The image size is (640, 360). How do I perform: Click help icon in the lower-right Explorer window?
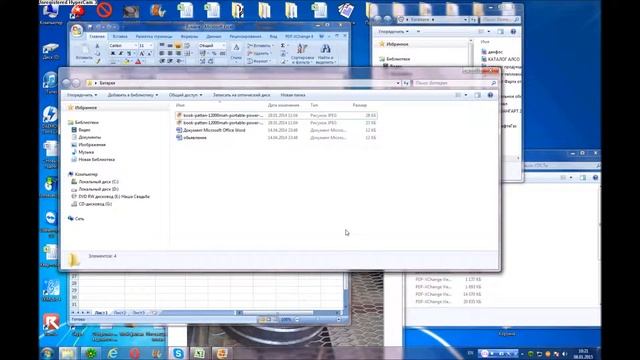point(595,178)
